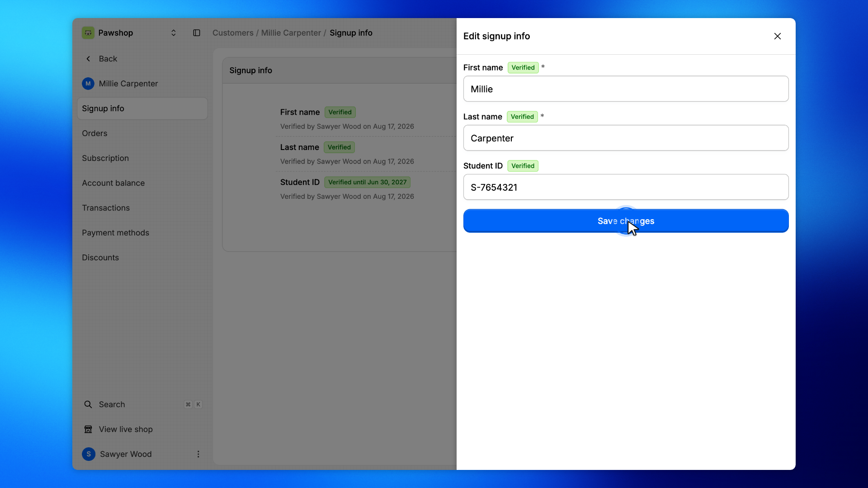Click the Signup info breadcrumb text
The image size is (868, 488).
351,33
